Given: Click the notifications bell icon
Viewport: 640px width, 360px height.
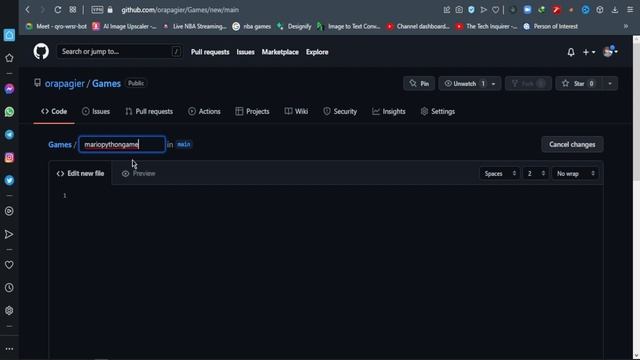Looking at the screenshot, I should click(x=571, y=52).
